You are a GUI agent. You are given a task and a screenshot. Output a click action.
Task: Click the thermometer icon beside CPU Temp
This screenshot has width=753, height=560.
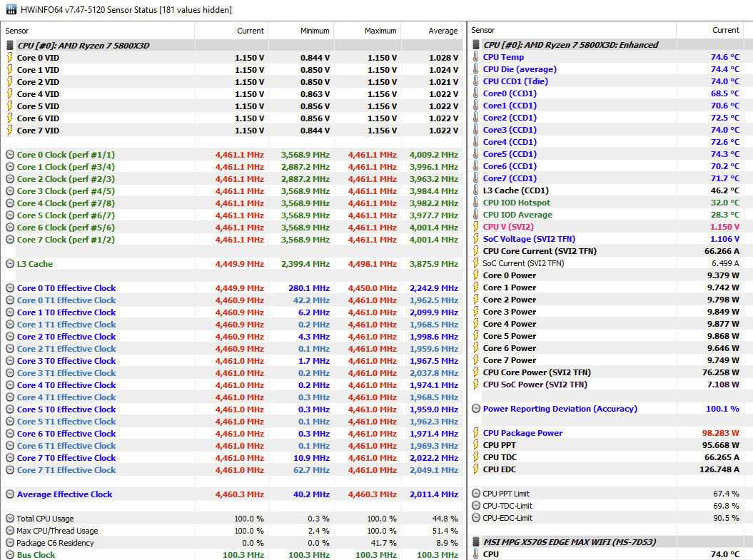tap(476, 56)
